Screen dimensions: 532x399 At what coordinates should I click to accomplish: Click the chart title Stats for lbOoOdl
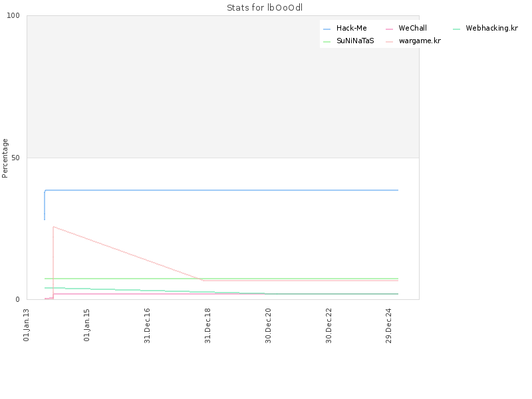(265, 7)
